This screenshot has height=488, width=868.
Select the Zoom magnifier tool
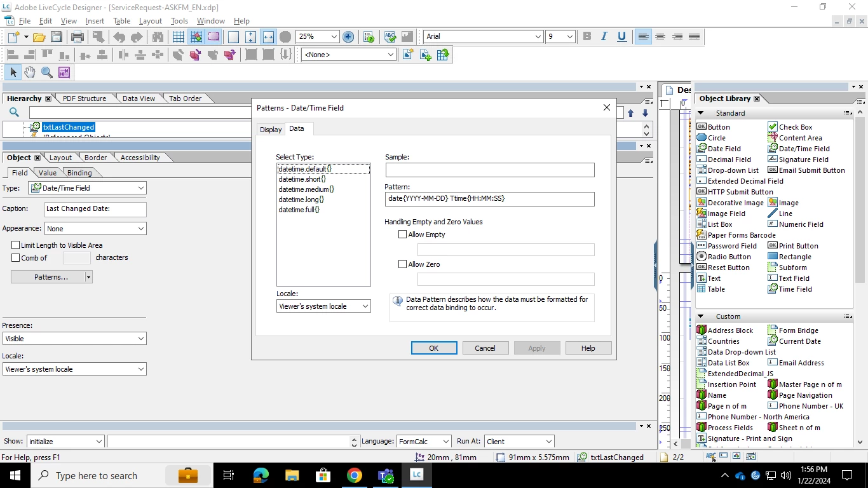pyautogui.click(x=47, y=72)
